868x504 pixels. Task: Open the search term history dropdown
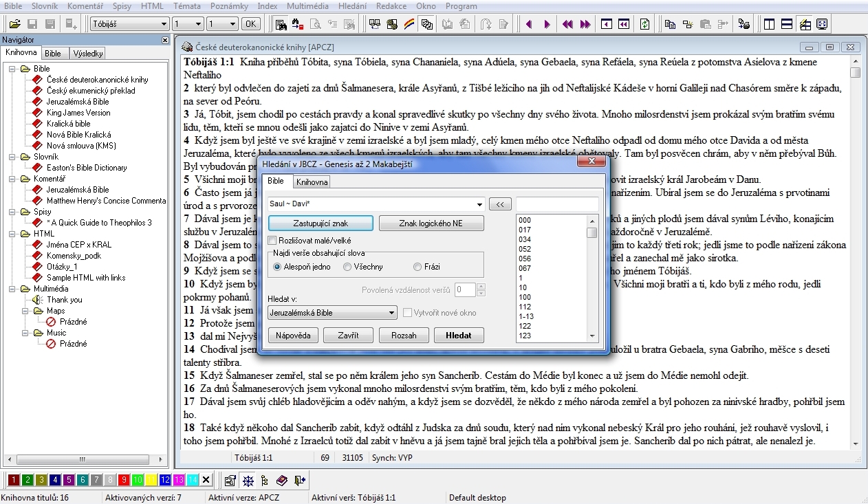(x=480, y=204)
